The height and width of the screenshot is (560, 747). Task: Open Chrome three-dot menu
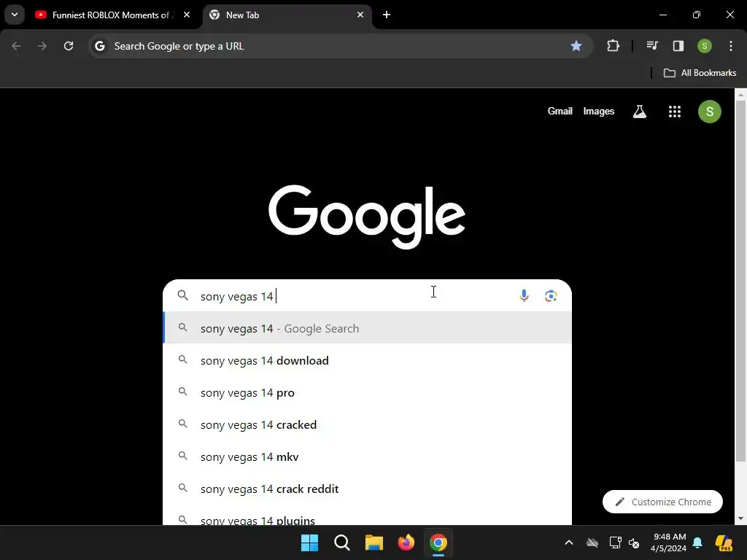pyautogui.click(x=730, y=46)
